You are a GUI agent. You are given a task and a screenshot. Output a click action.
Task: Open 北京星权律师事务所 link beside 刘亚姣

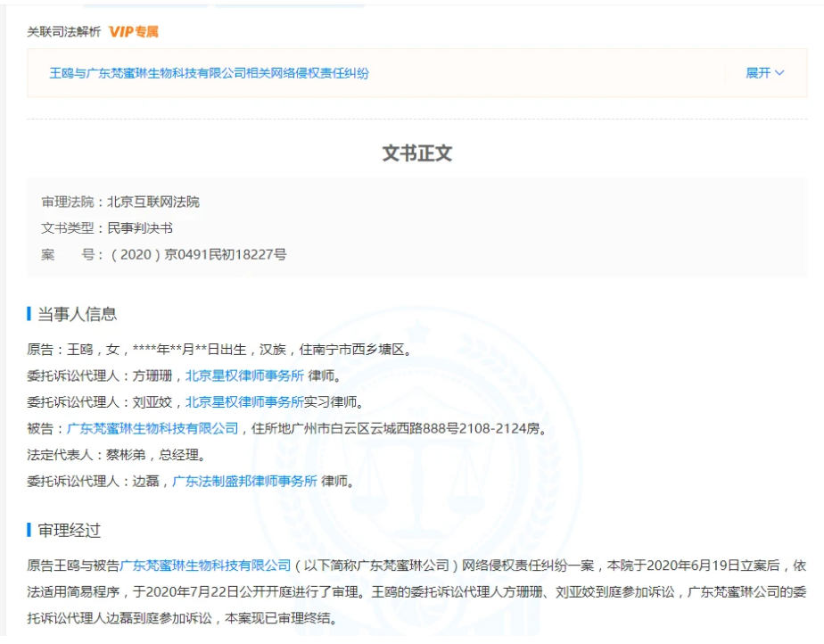[244, 402]
